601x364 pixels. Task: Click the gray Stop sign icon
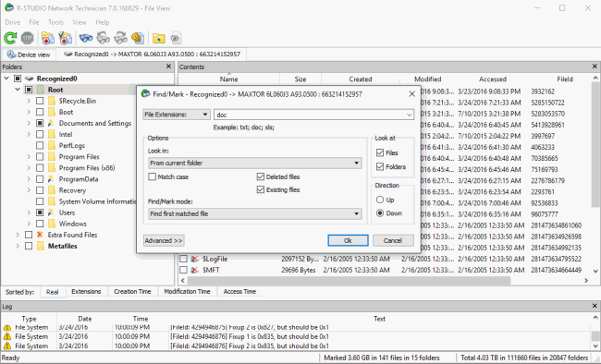27,38
